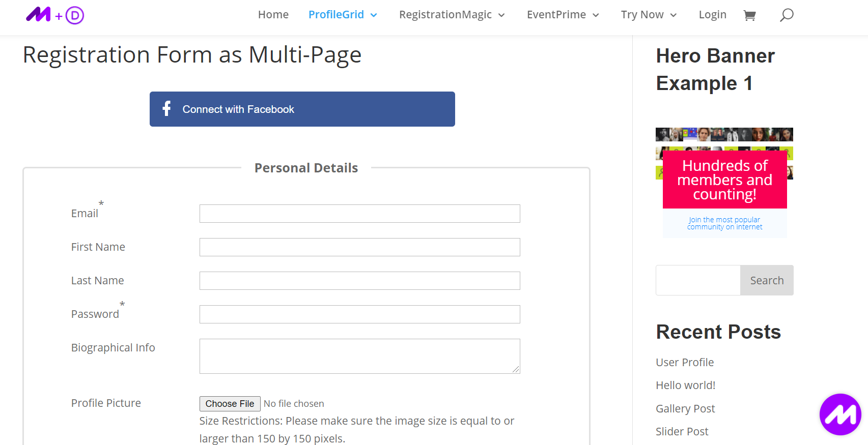Click 'Join the most popular community' text
The width and height of the screenshot is (868, 445).
(724, 223)
